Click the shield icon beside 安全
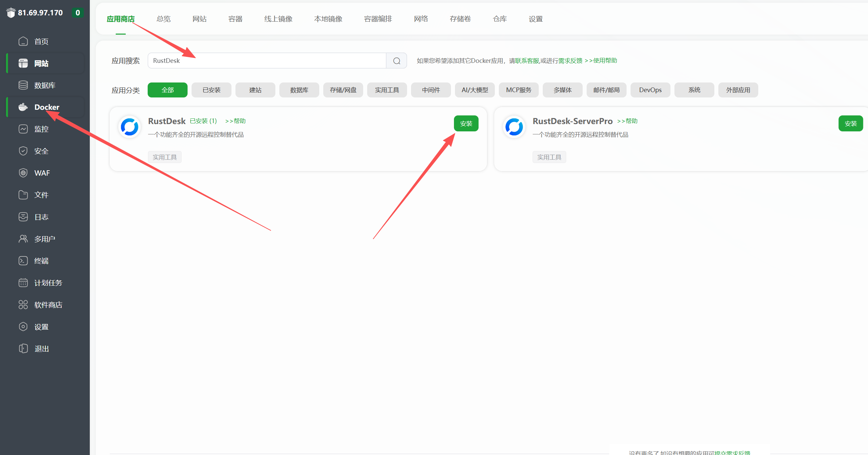 click(23, 151)
